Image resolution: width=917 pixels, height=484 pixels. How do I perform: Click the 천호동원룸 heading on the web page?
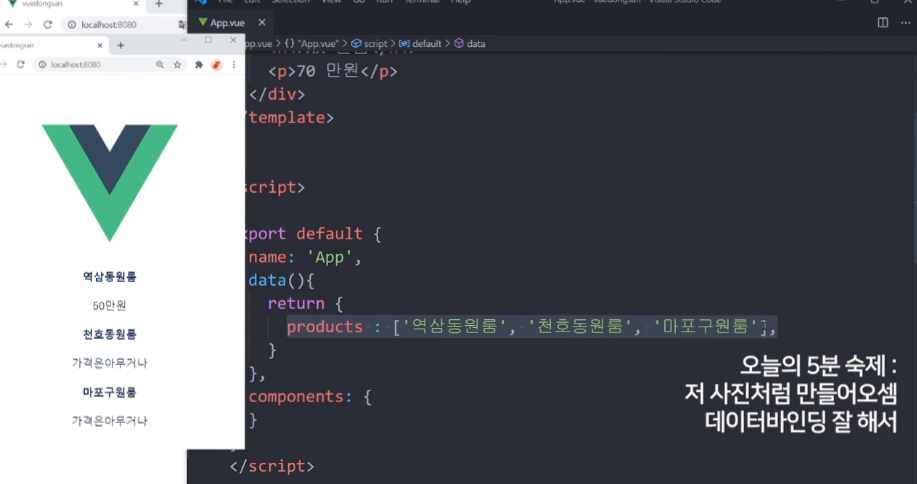point(109,334)
